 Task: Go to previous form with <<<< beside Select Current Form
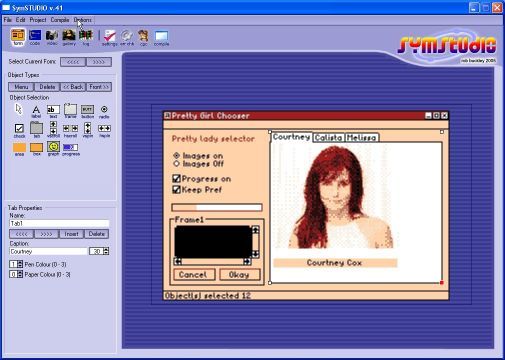click(73, 62)
